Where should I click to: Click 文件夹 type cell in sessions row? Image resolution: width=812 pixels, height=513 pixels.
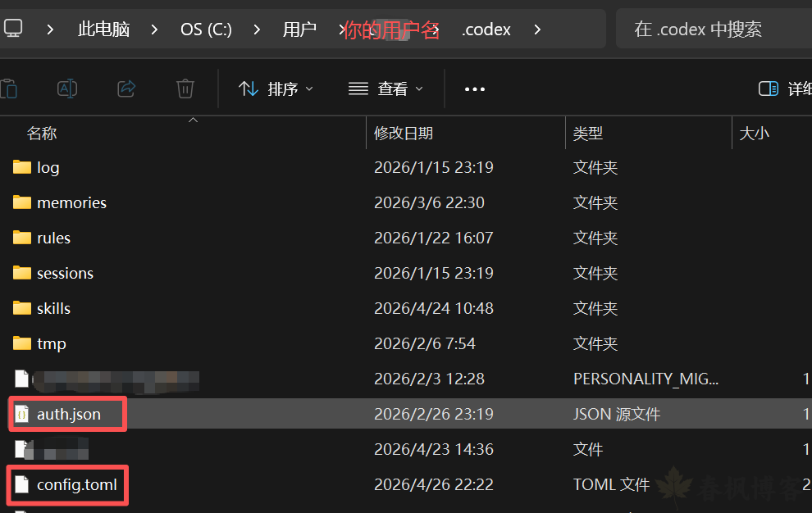(595, 274)
